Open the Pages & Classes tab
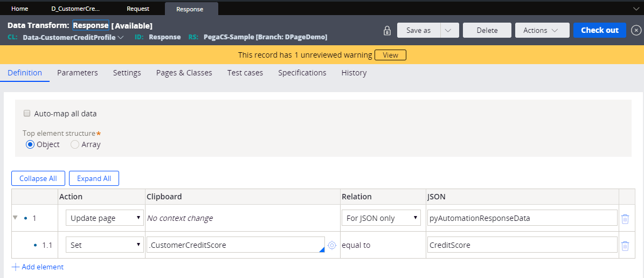The image size is (644, 278). coord(184,73)
